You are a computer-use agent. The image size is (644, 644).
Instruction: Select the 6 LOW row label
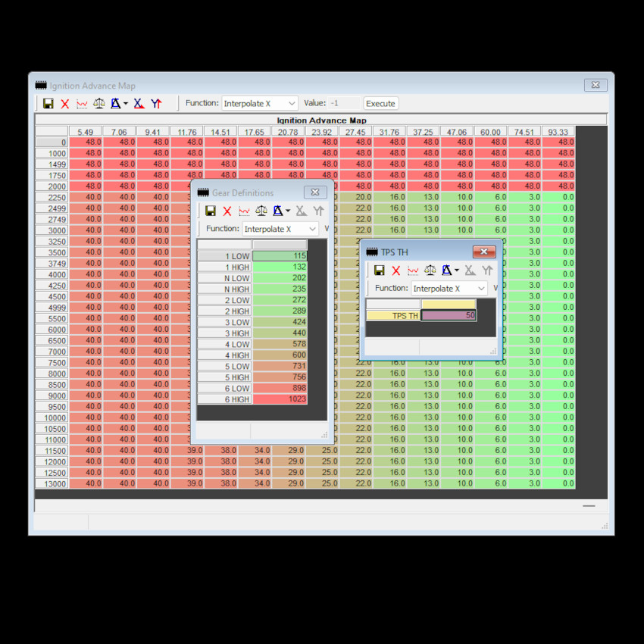tap(224, 388)
